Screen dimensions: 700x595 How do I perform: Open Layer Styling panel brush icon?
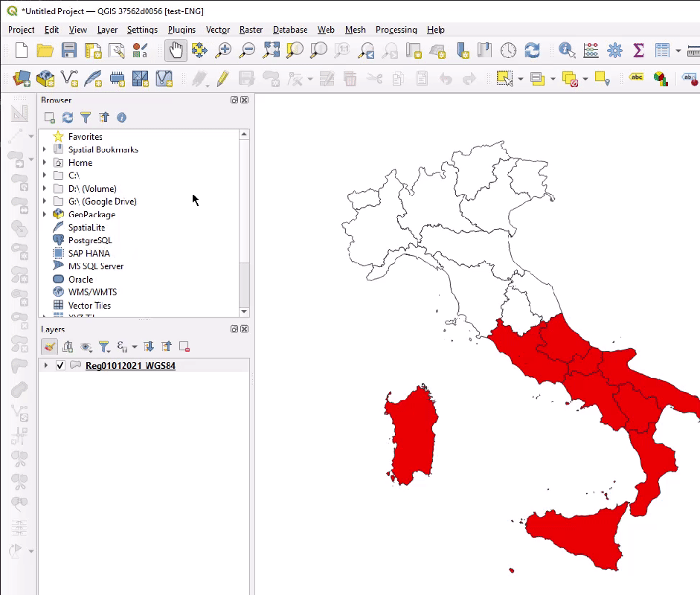pos(49,347)
